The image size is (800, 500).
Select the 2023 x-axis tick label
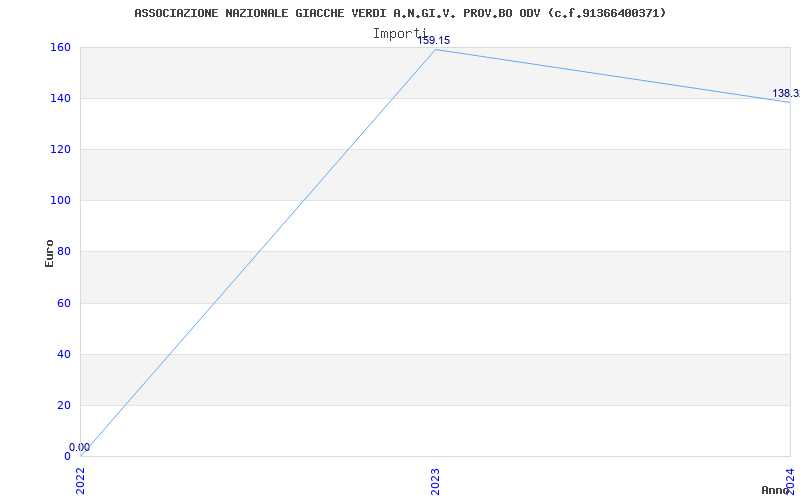(435, 482)
